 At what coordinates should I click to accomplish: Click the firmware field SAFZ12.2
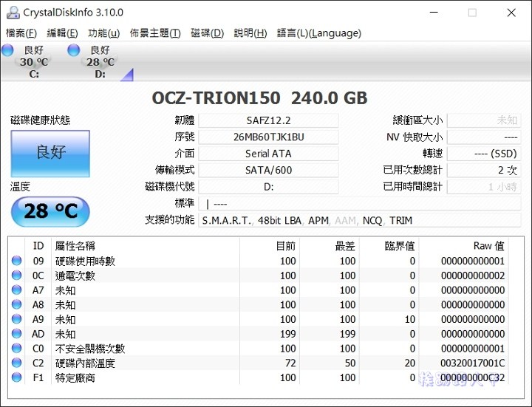268,120
